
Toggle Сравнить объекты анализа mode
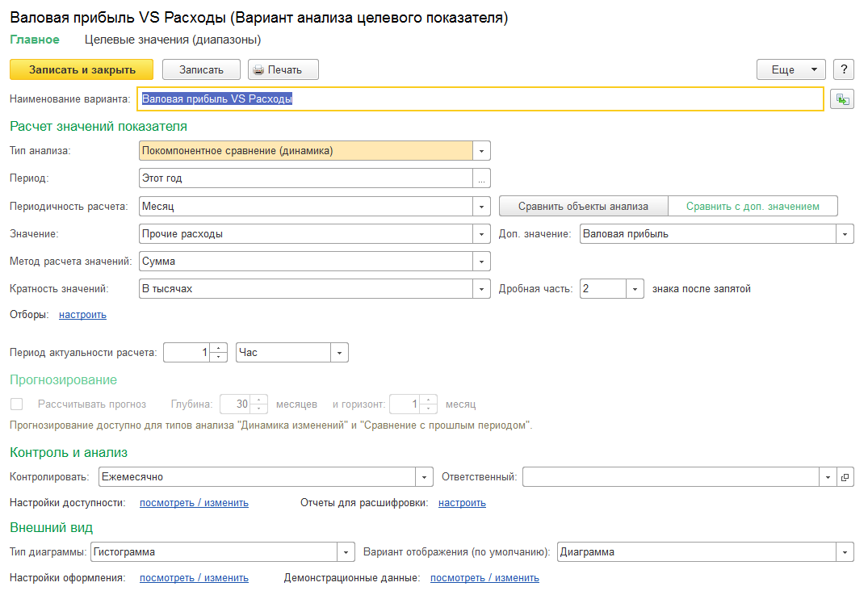click(583, 207)
